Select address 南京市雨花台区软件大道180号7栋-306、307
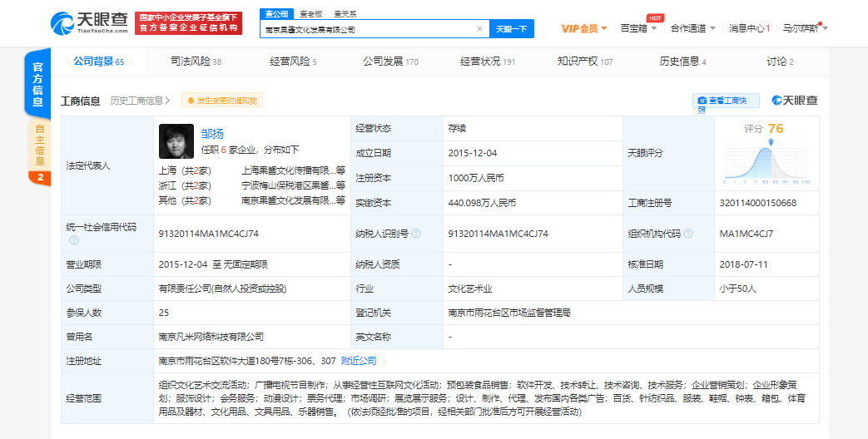The width and height of the screenshot is (868, 439). [x=247, y=361]
